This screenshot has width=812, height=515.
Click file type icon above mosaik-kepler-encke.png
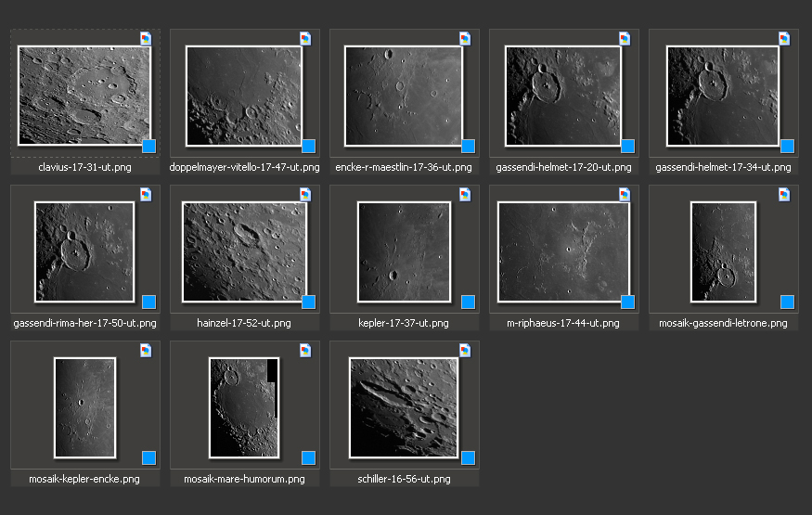point(146,350)
